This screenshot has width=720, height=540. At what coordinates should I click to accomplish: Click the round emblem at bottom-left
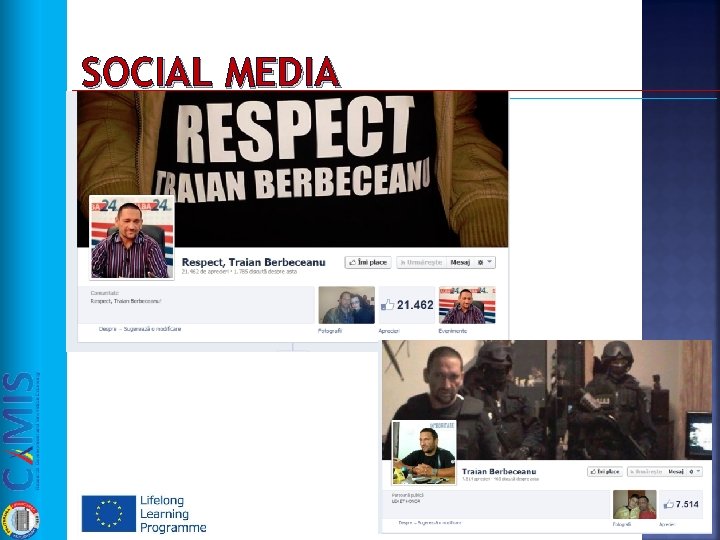point(20,520)
